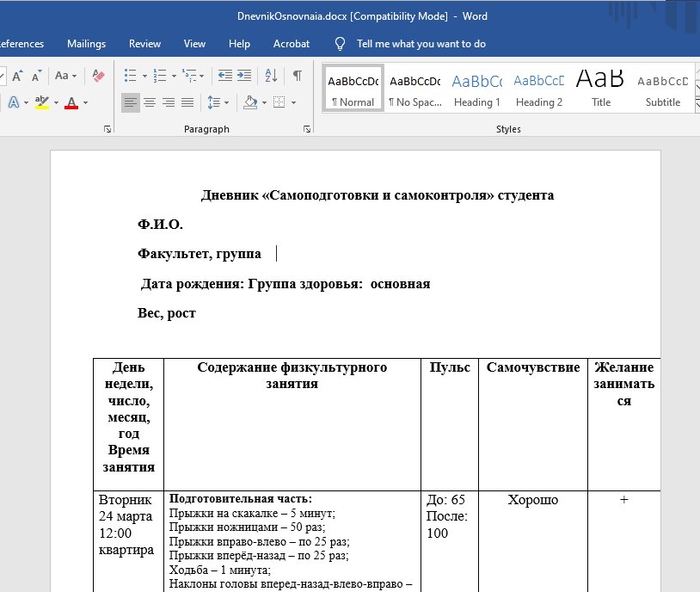The width and height of the screenshot is (700, 592).
Task: Click the Shading paint bucket icon
Action: coord(250,102)
